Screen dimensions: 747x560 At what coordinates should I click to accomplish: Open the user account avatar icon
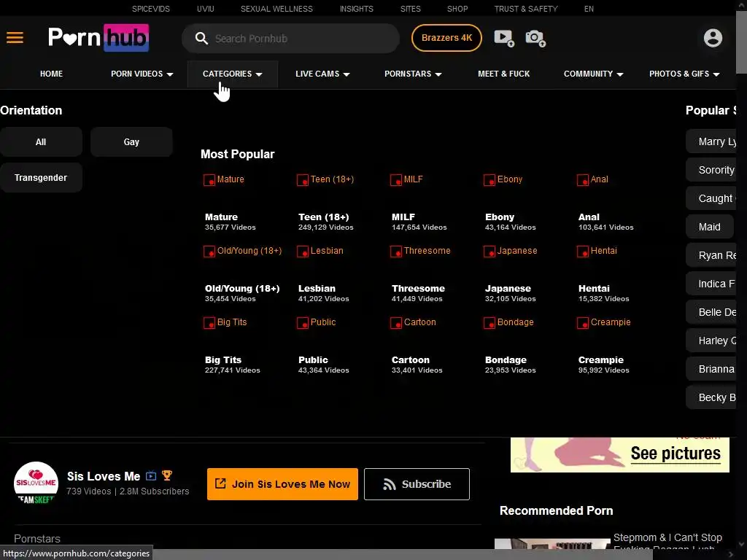pyautogui.click(x=713, y=38)
